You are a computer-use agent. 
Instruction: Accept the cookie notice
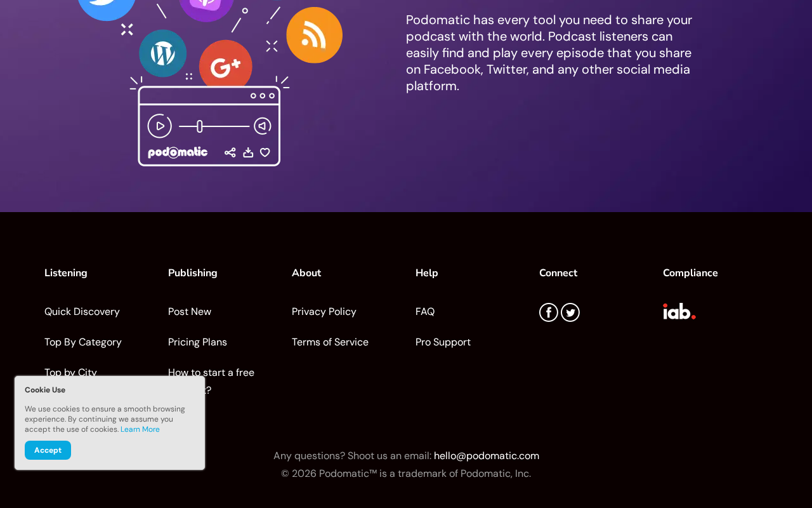pyautogui.click(x=48, y=450)
